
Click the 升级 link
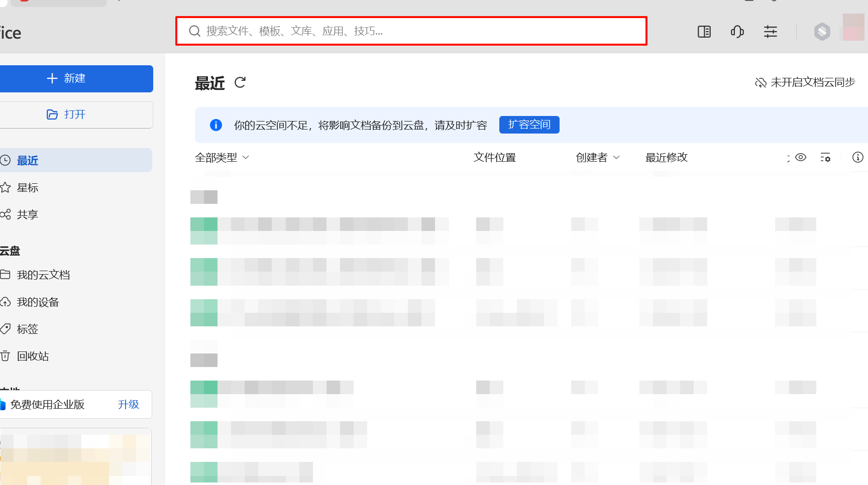(x=128, y=405)
